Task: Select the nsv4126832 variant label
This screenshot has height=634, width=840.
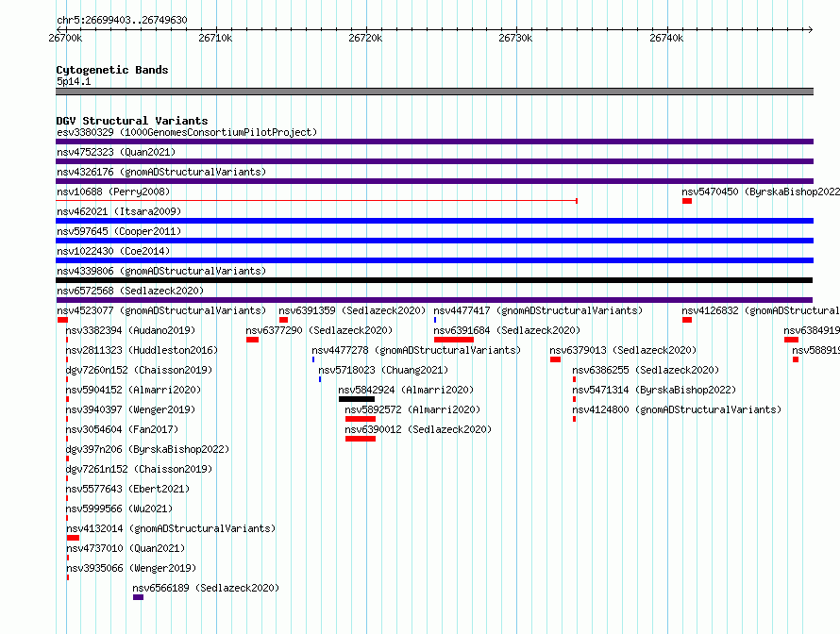Action: [x=761, y=310]
